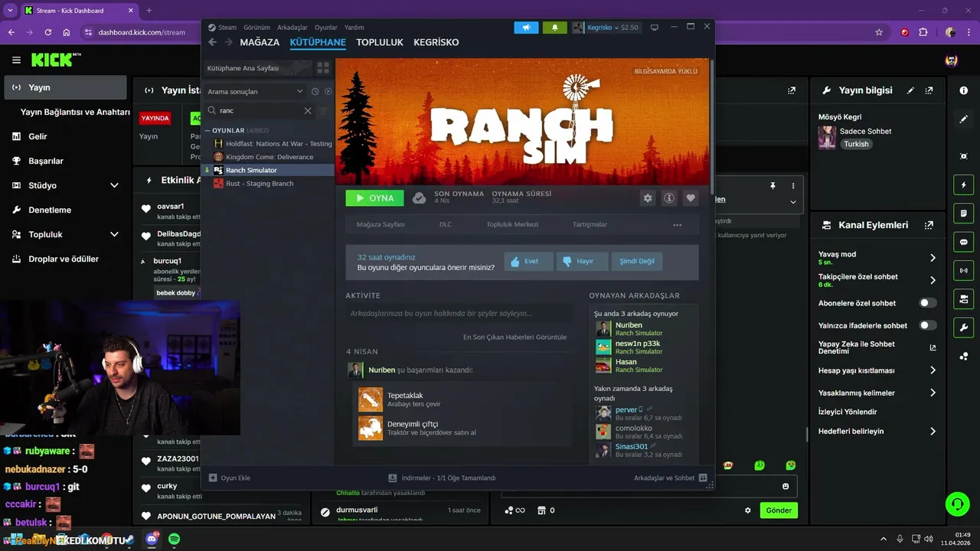Go back in Steam navigation
This screenshot has width=980, height=551.
(213, 42)
